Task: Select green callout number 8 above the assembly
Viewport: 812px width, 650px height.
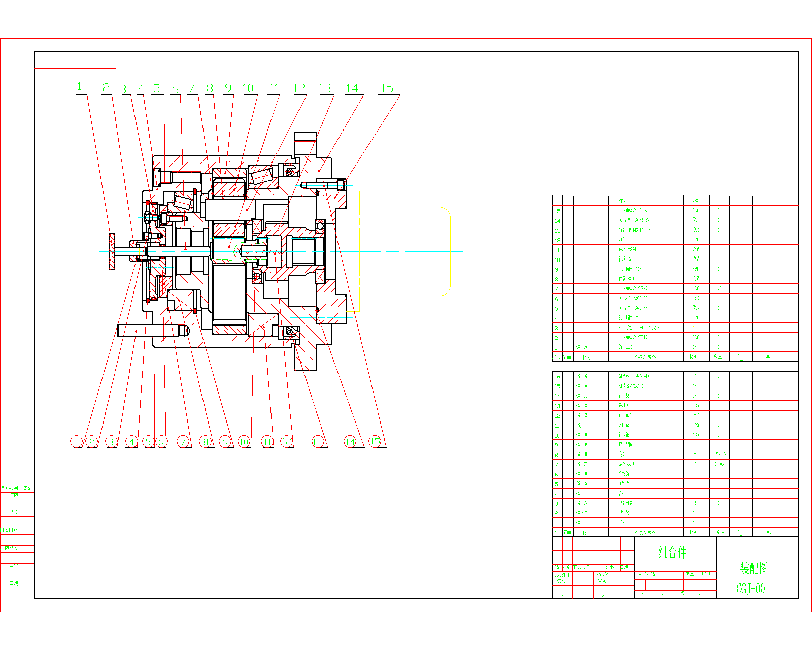Action: [210, 88]
